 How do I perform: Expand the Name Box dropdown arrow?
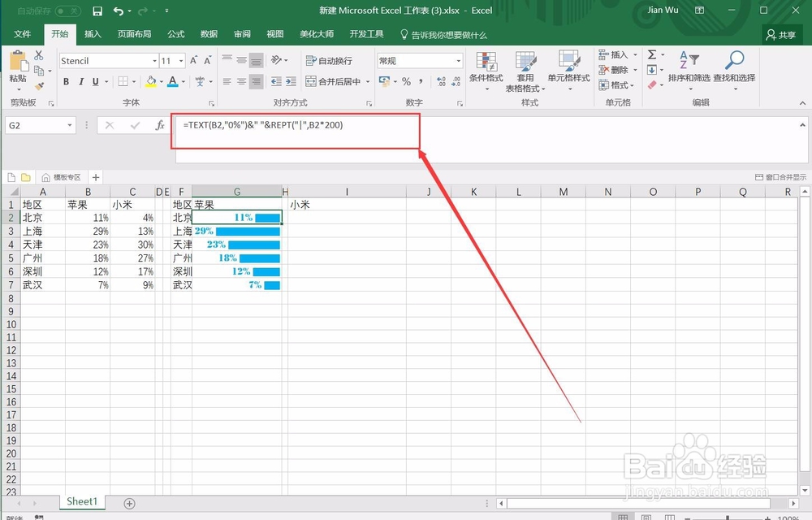coord(69,125)
